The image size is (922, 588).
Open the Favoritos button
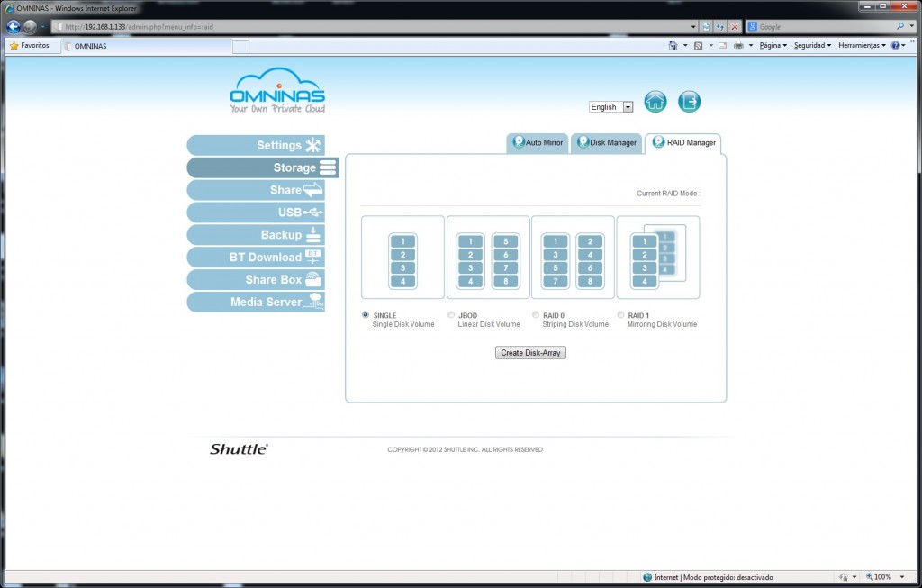pyautogui.click(x=30, y=45)
